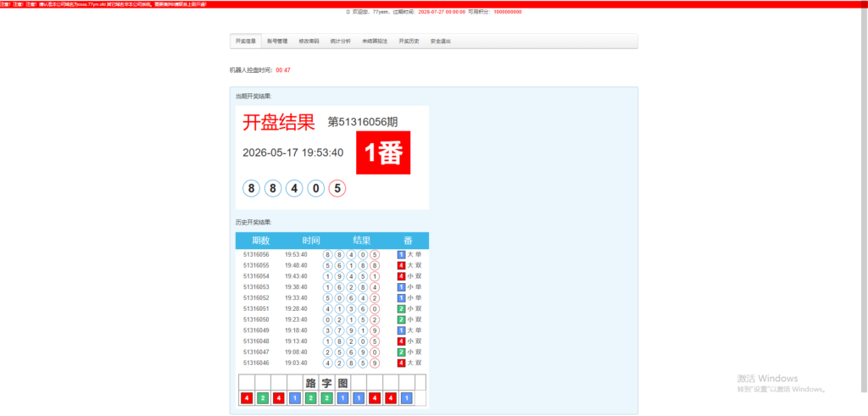Click the available points value 1000000000
The width and height of the screenshot is (868, 416).
(508, 12)
